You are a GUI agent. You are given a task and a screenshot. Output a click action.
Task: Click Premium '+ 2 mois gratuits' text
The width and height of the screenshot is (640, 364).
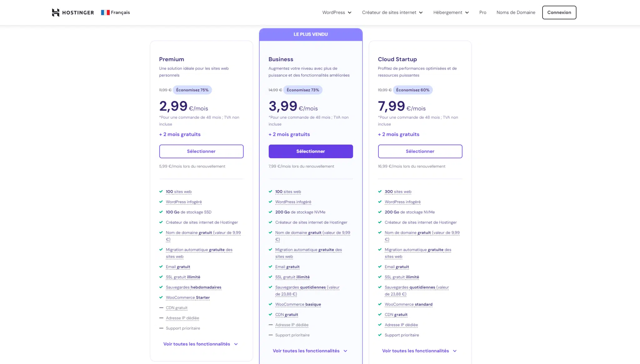pos(180,135)
